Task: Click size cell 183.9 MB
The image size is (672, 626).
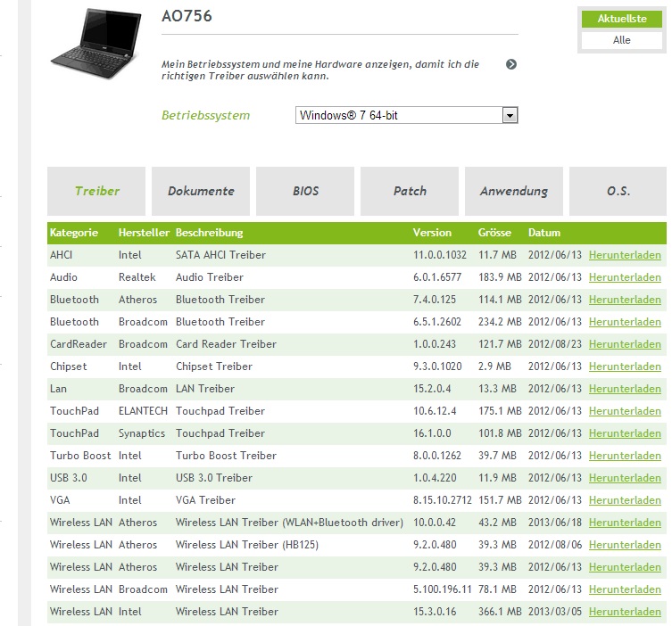Action: click(x=500, y=277)
